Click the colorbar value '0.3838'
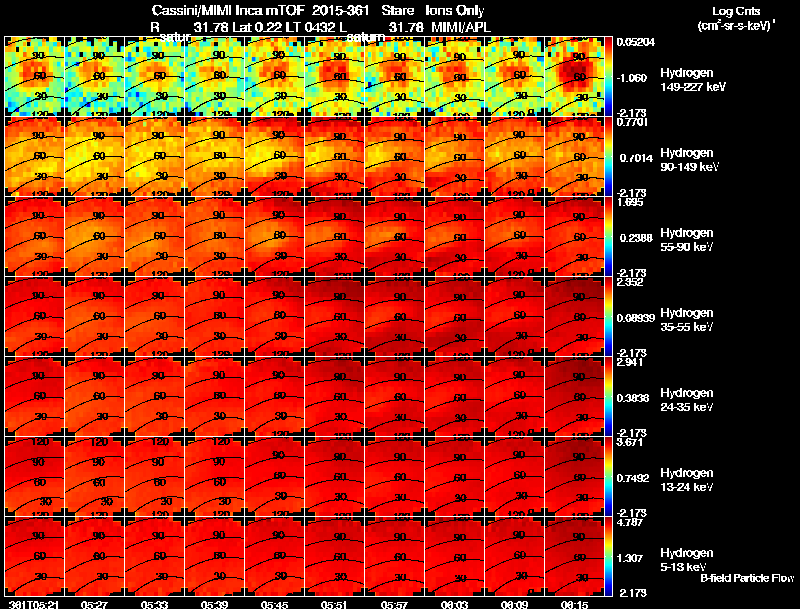The height and width of the screenshot is (609, 800). pyautogui.click(x=633, y=398)
